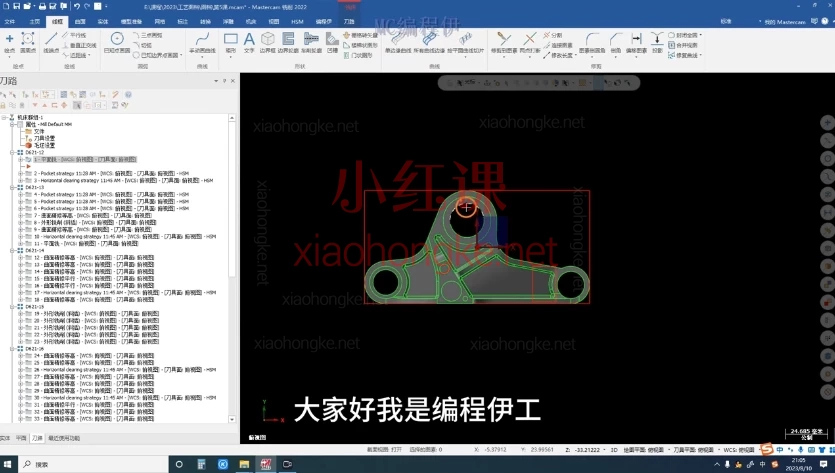Select the Rectangle tool
This screenshot has width=835, height=473.
pos(231,43)
